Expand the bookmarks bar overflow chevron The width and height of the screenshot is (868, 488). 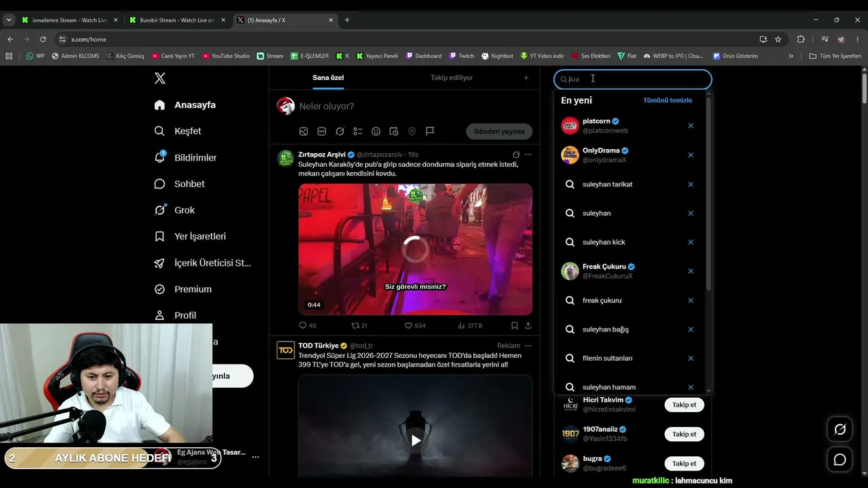791,56
